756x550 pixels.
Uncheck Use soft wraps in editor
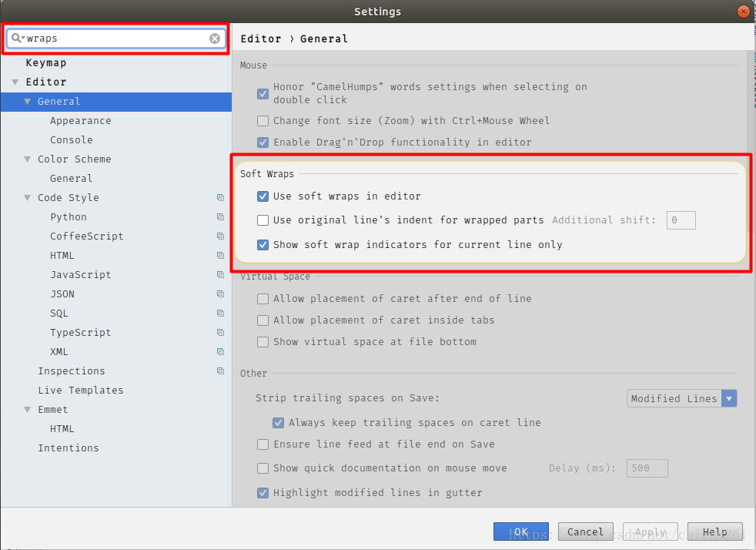[263, 196]
